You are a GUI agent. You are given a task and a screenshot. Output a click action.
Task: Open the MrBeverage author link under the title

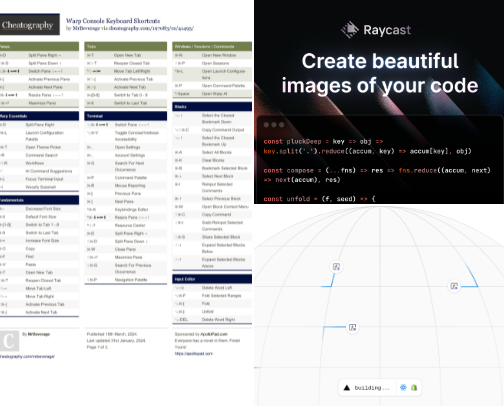(86, 28)
